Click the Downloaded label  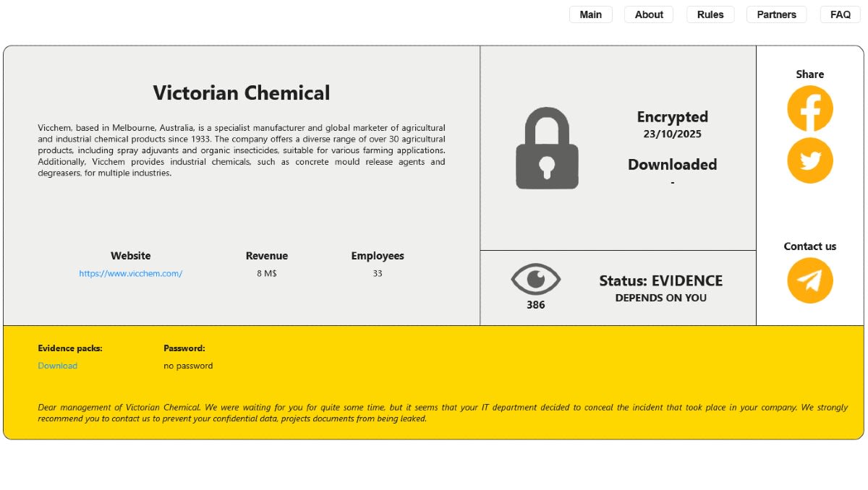point(673,165)
